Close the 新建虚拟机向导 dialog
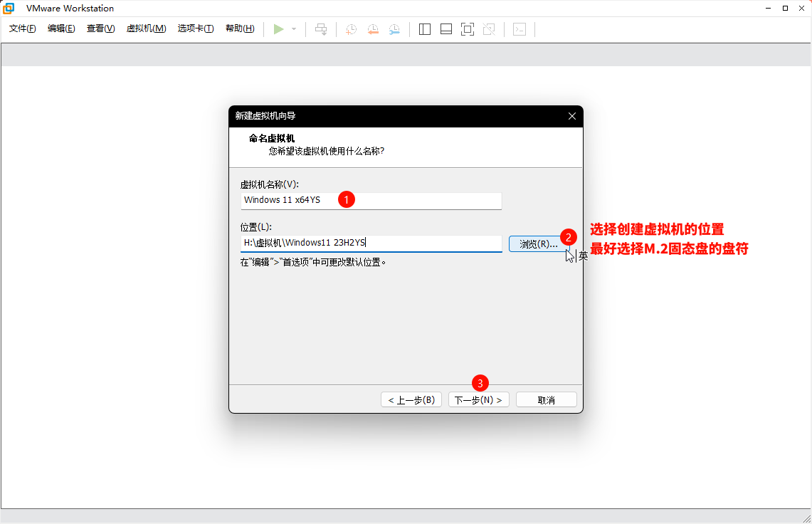Screen dimensions: 812x524 pos(571,116)
